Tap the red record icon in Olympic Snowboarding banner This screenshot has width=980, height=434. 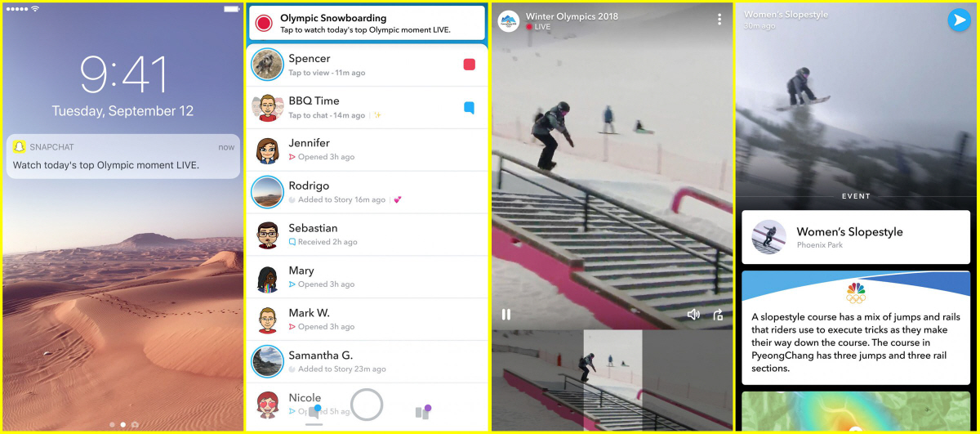tap(263, 23)
